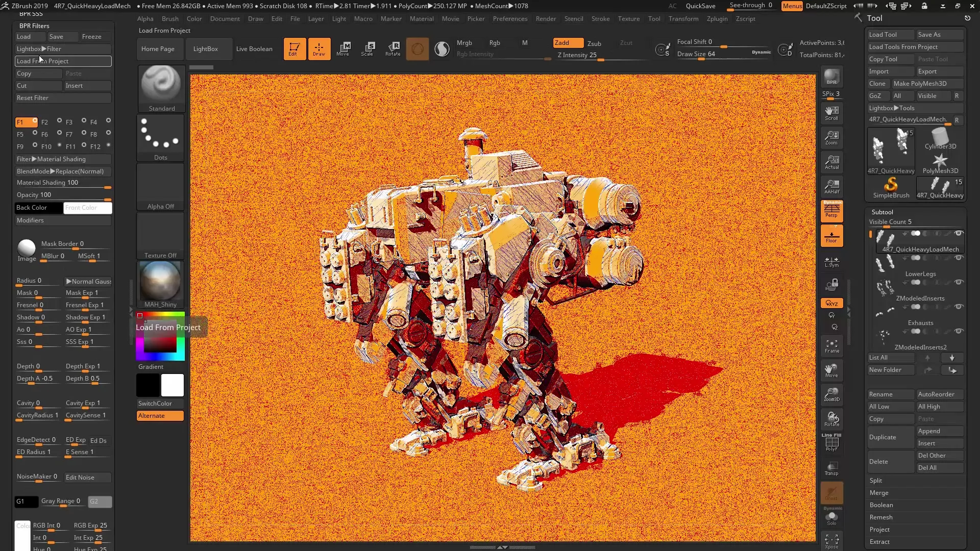Viewport: 980px width, 551px height.
Task: Click the L.Sym local symmetry icon
Action: (x=831, y=262)
